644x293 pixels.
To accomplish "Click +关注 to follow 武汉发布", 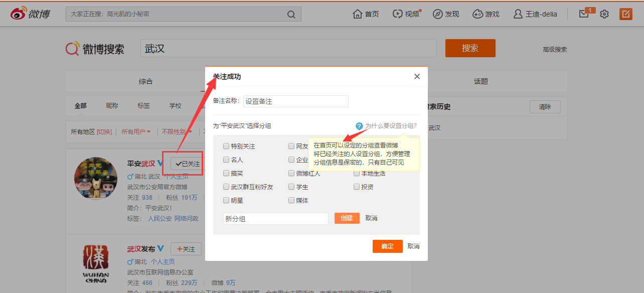I will click(x=186, y=249).
